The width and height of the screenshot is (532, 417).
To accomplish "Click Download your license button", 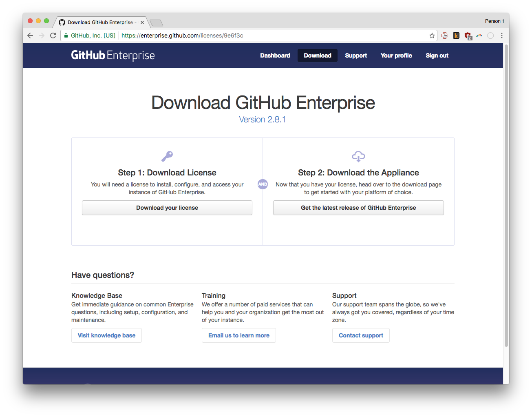I will (x=167, y=208).
